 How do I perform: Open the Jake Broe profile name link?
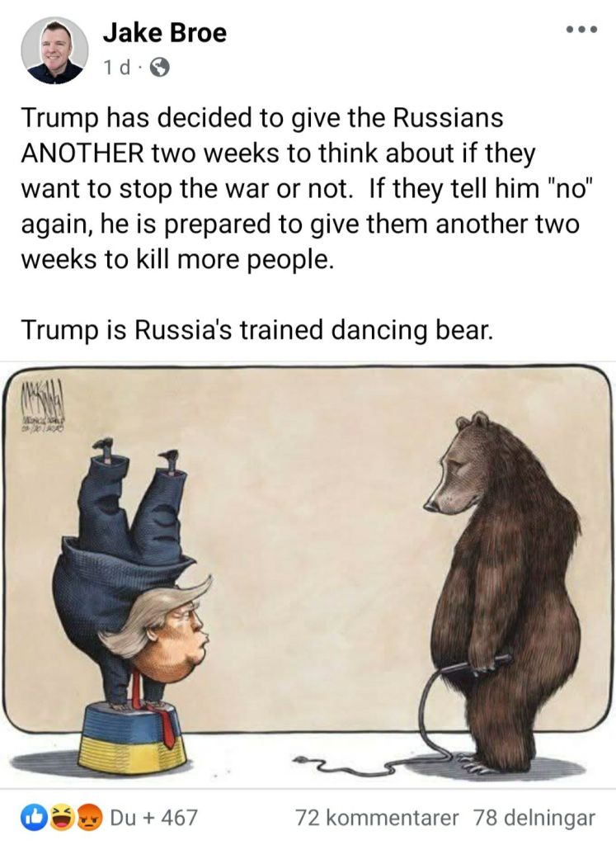[x=165, y=33]
